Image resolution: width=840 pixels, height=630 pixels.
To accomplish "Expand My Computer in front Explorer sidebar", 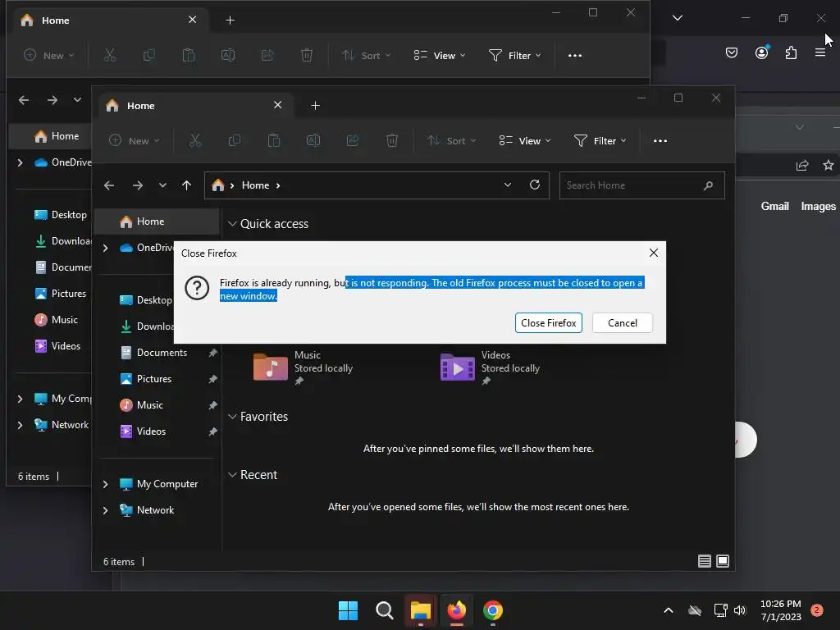I will (106, 484).
